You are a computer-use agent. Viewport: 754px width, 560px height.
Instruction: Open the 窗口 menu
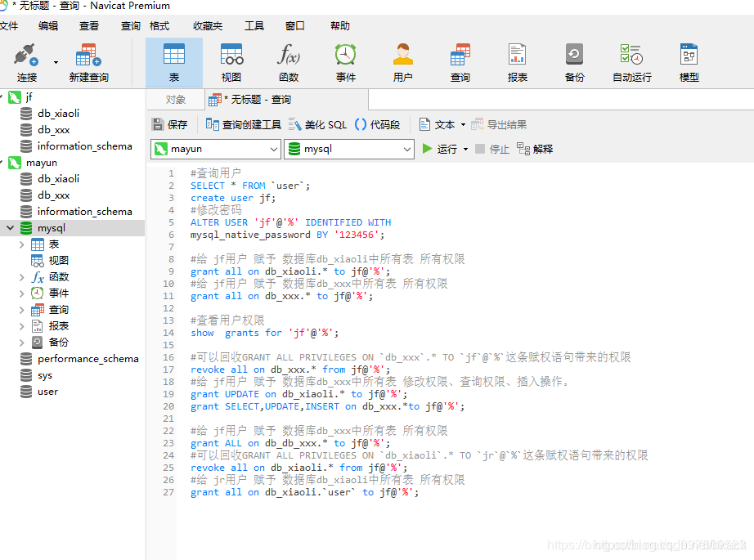pyautogui.click(x=294, y=26)
